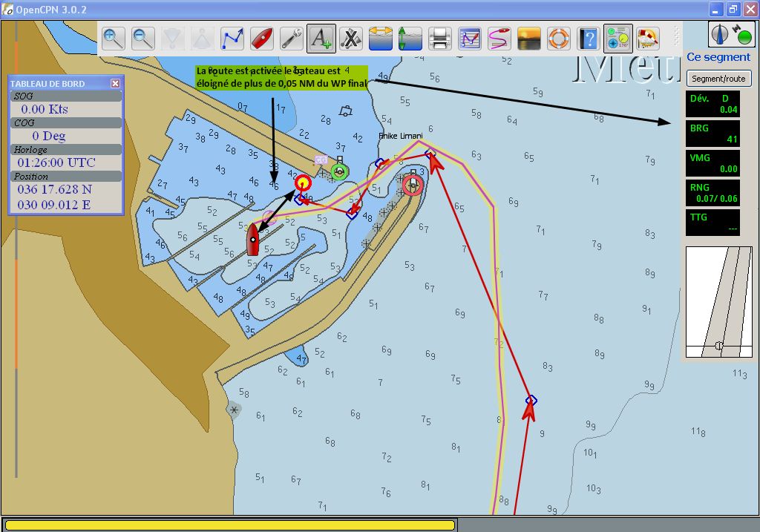Viewport: 760px width, 532px height.
Task: Click the Zoom Out magnifier tool
Action: (142, 38)
